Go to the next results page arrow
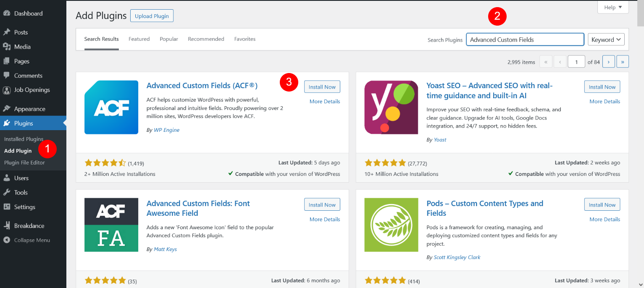The image size is (644, 288). [609, 62]
